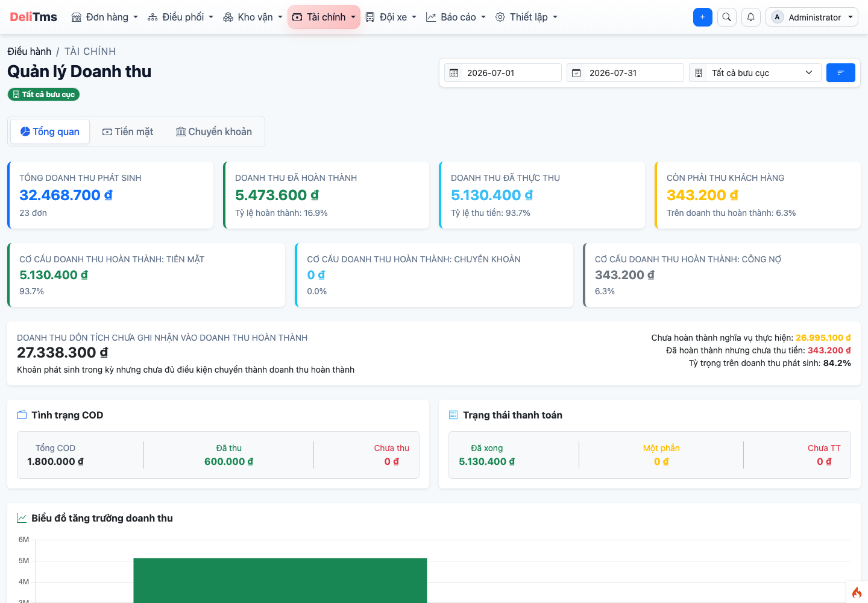Click the Biểu đồ tăng trưởng doanh thu title
The height and width of the screenshot is (603, 868).
coord(102,518)
